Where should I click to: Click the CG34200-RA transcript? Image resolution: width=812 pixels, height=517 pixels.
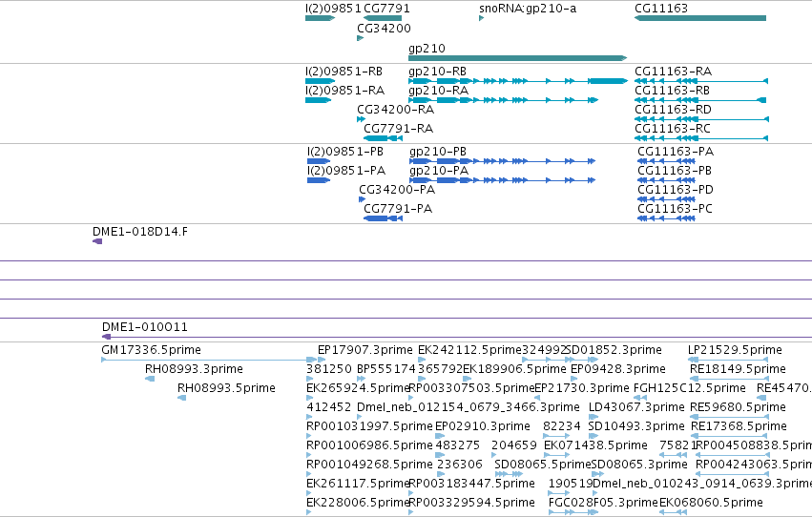pyautogui.click(x=361, y=119)
